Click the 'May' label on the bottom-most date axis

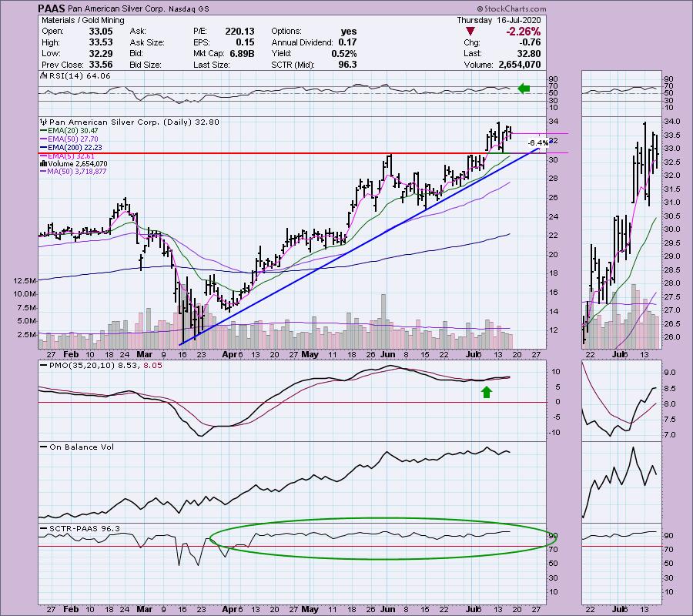tap(310, 609)
